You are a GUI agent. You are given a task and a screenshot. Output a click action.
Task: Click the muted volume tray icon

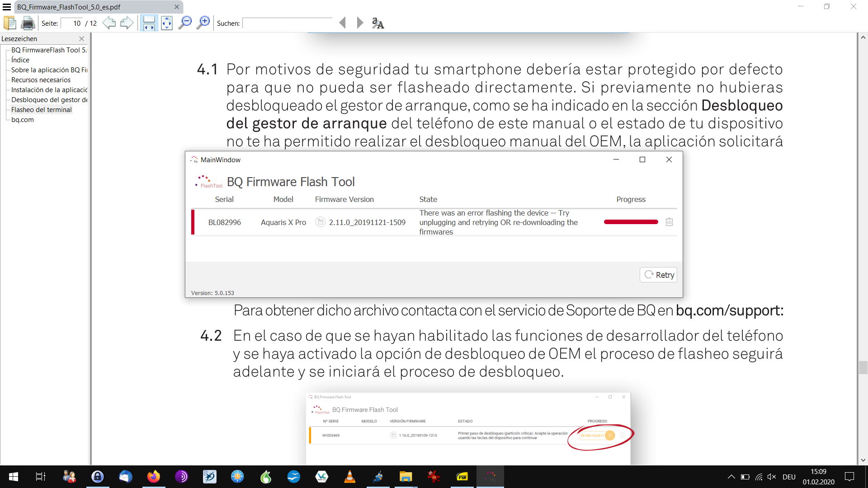tap(772, 477)
